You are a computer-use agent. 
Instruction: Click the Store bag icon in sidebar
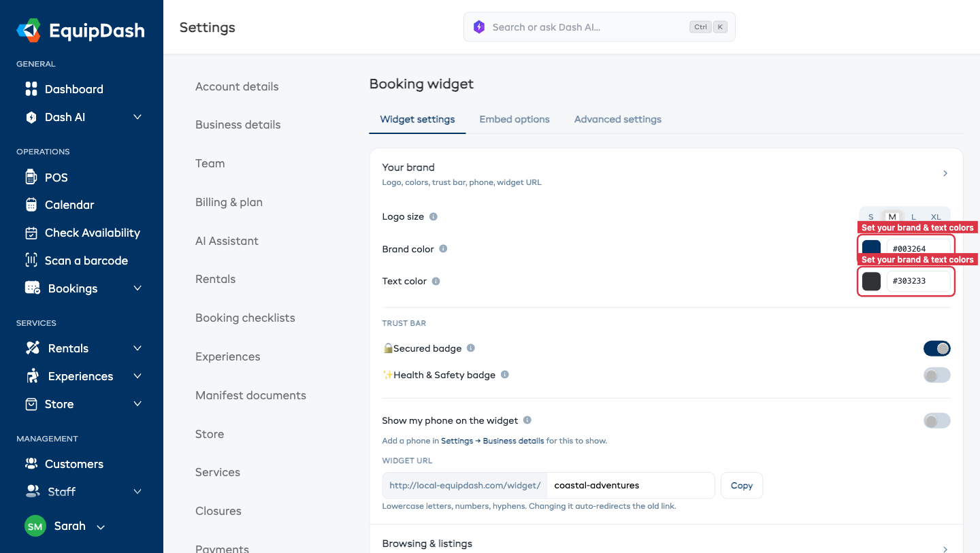[x=31, y=404]
